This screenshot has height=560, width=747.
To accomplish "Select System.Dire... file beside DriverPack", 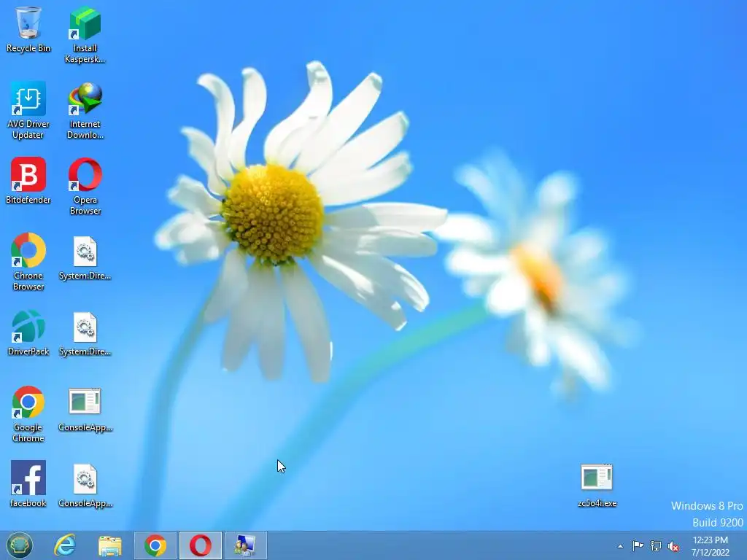I will pyautogui.click(x=85, y=334).
